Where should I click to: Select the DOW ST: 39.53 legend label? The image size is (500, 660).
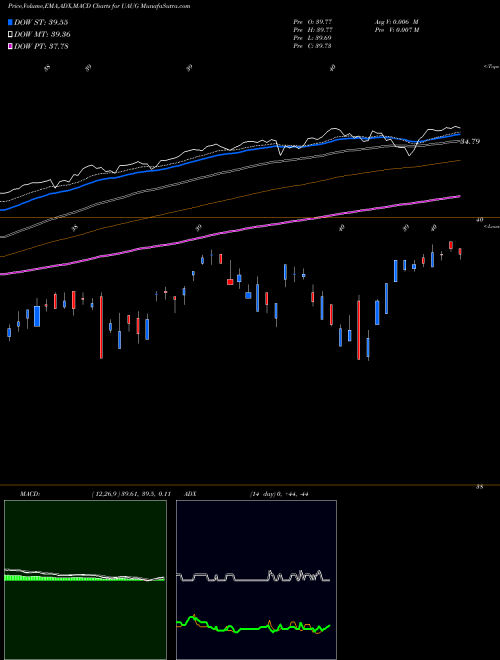tap(41, 22)
